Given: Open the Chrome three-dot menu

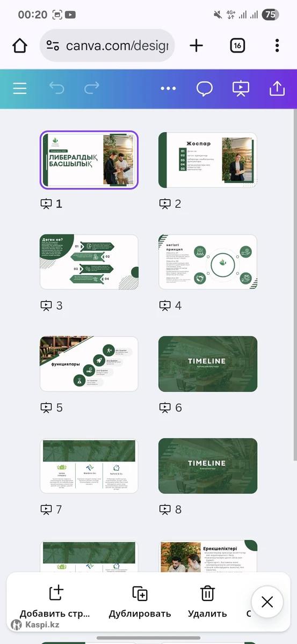Looking at the screenshot, I should pyautogui.click(x=277, y=46).
